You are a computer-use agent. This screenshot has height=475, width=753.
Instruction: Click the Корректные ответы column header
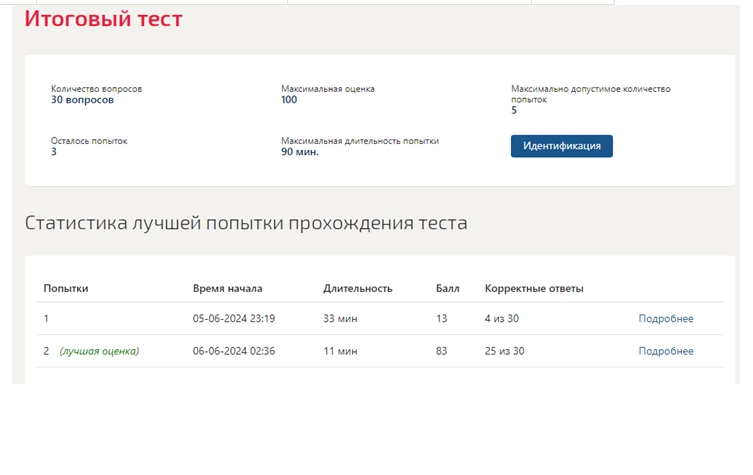tap(534, 289)
